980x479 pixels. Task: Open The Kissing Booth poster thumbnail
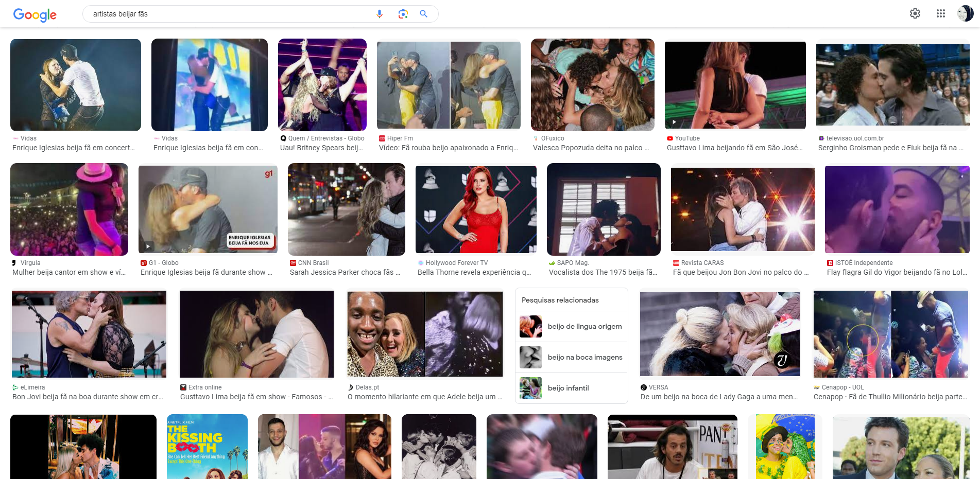(x=207, y=446)
